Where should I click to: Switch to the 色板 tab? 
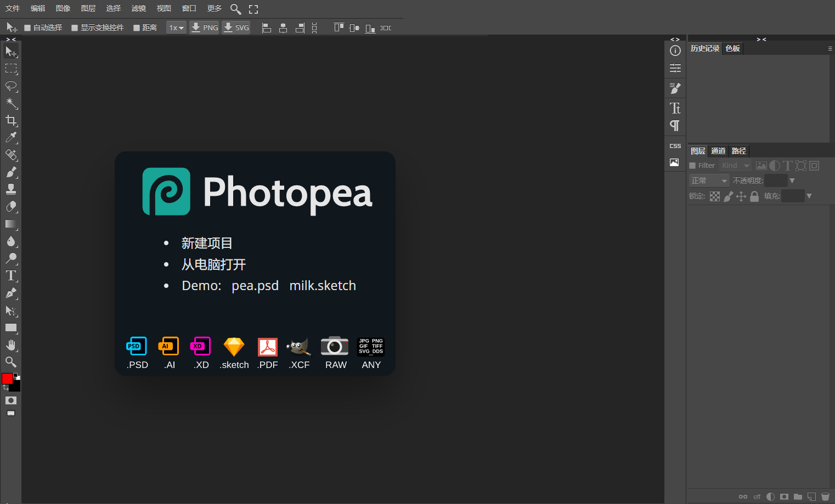click(x=733, y=49)
